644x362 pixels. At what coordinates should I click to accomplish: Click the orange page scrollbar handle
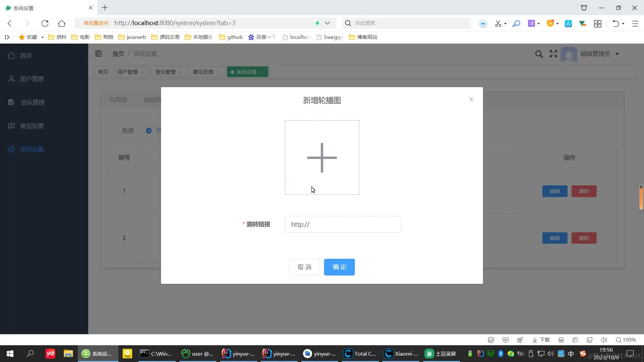click(x=641, y=198)
